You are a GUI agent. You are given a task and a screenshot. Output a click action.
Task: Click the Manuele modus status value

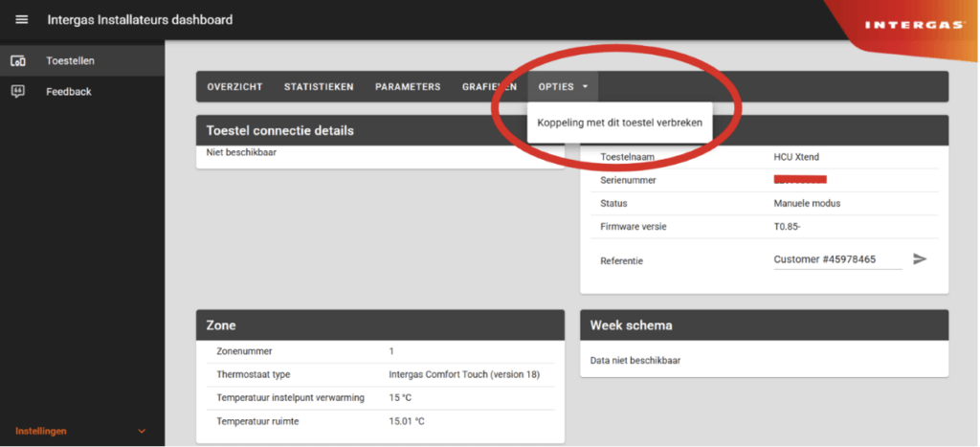(807, 203)
